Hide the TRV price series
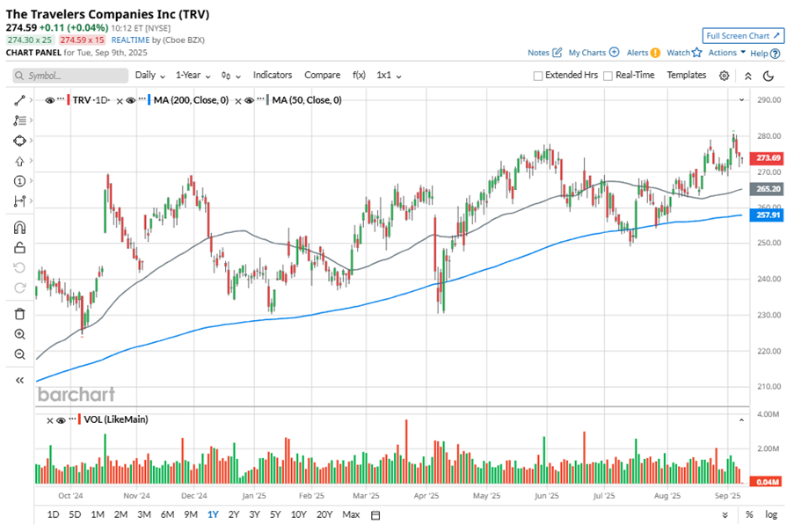This screenshot has height=532, width=794. 49,100
